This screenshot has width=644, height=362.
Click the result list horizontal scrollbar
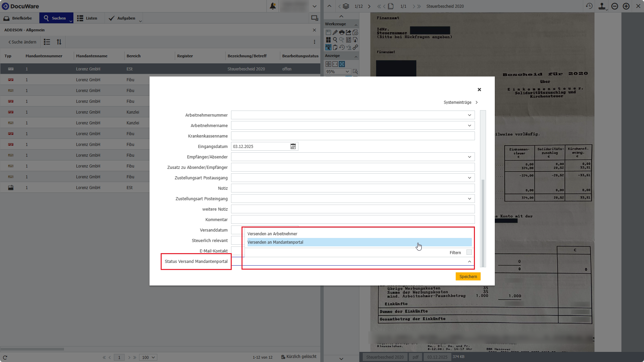click(32, 349)
